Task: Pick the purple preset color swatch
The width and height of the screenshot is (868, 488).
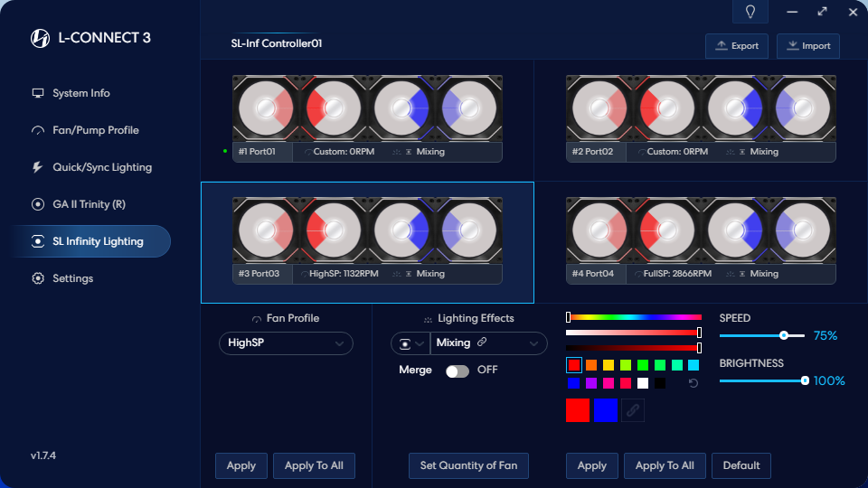Action: [591, 383]
